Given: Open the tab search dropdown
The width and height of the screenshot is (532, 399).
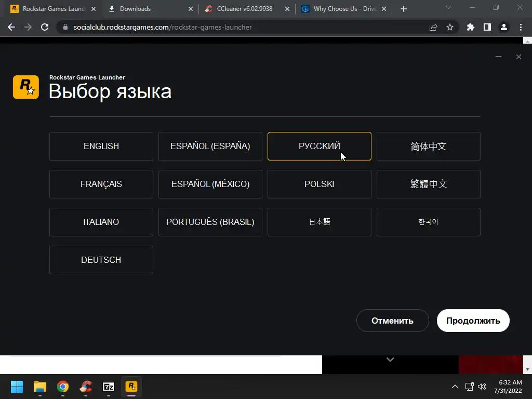Looking at the screenshot, I should 448,7.
